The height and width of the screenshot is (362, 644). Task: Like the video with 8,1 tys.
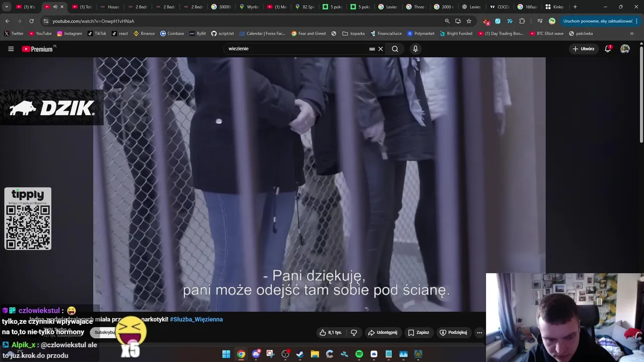(x=331, y=332)
